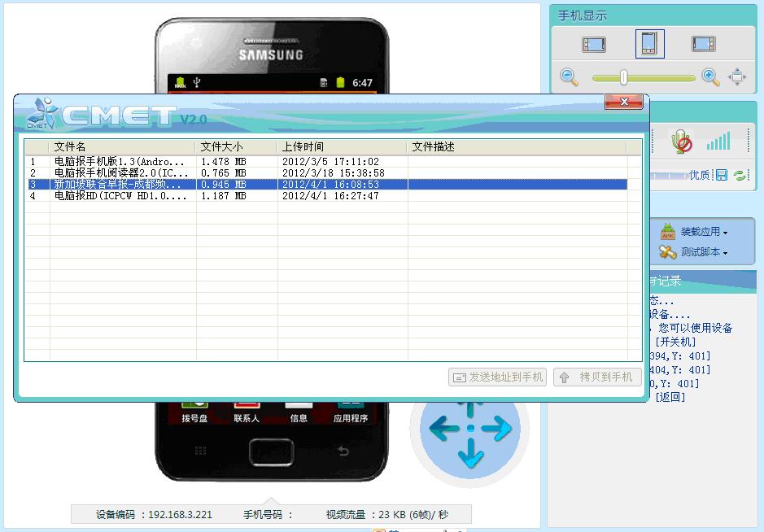This screenshot has height=532, width=764.
Task: Click the phone's USB status icon
Action: (x=196, y=82)
